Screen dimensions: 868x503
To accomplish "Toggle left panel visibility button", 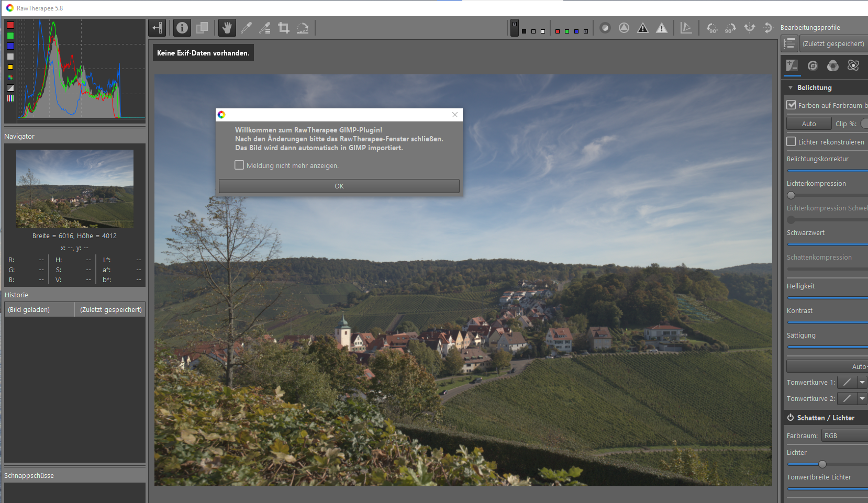I will (157, 28).
